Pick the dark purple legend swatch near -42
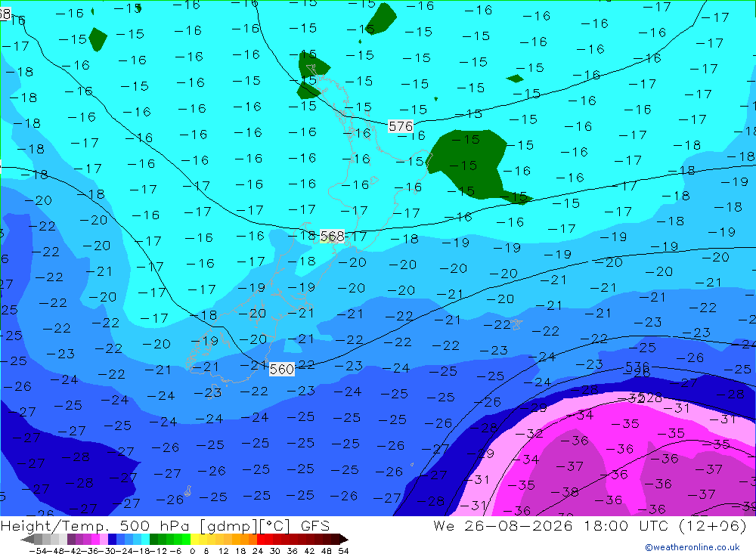Screen dimensions: 756x554 pos(71,539)
